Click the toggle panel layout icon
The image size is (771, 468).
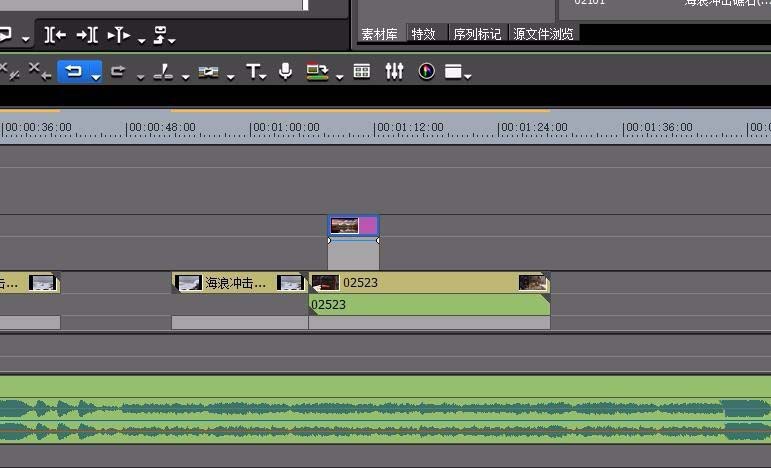453,71
